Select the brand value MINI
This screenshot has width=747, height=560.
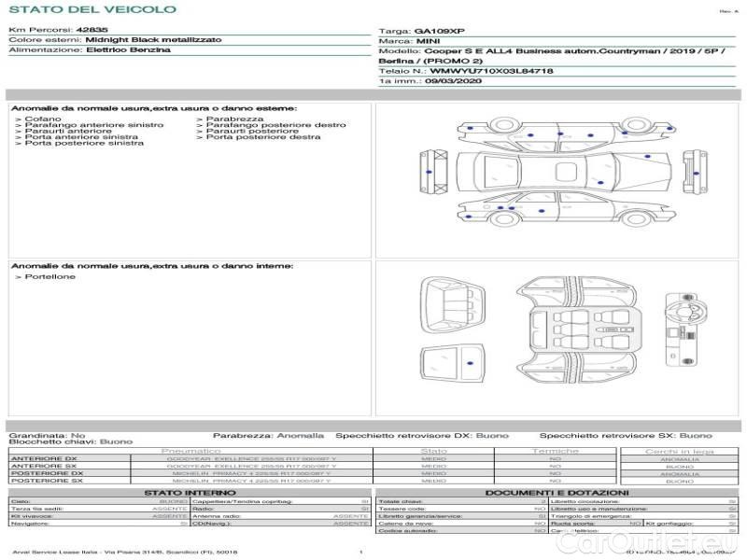[x=429, y=41]
